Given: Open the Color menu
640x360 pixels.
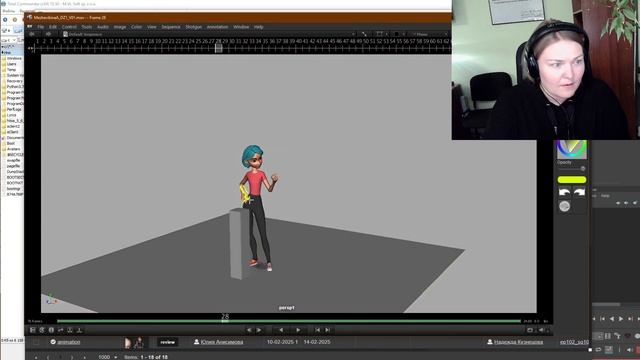Looking at the screenshot, I should click(136, 27).
